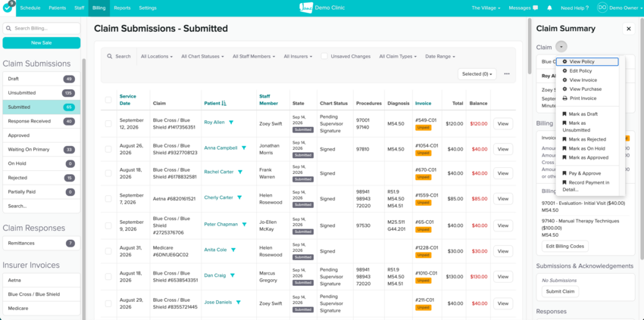This screenshot has height=320, width=644.
Task: Click the filter funnel next to Dan Craig
Action: tap(232, 275)
